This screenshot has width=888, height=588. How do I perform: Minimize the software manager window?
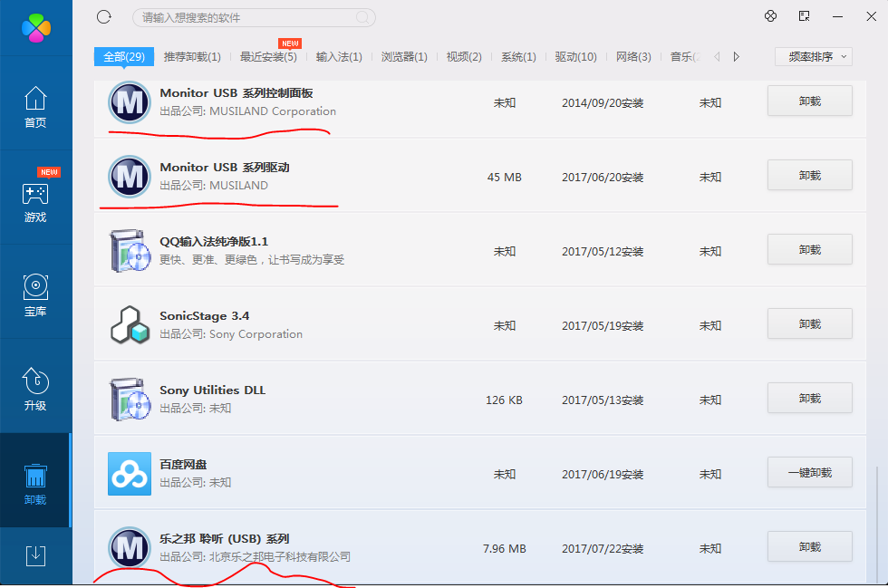point(837,16)
